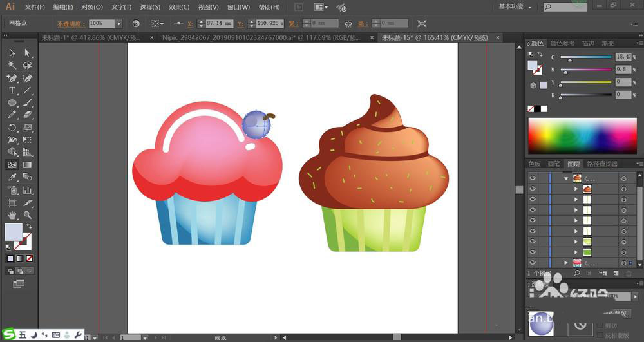The image size is (644, 342).
Task: Click the black swatch in Color panel
Action: pyautogui.click(x=538, y=109)
